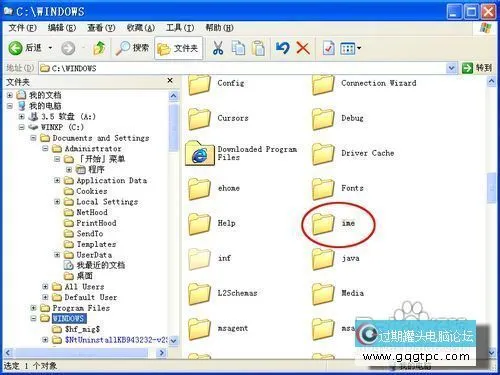
Task: Select the msagent folder icon
Action: tap(199, 329)
